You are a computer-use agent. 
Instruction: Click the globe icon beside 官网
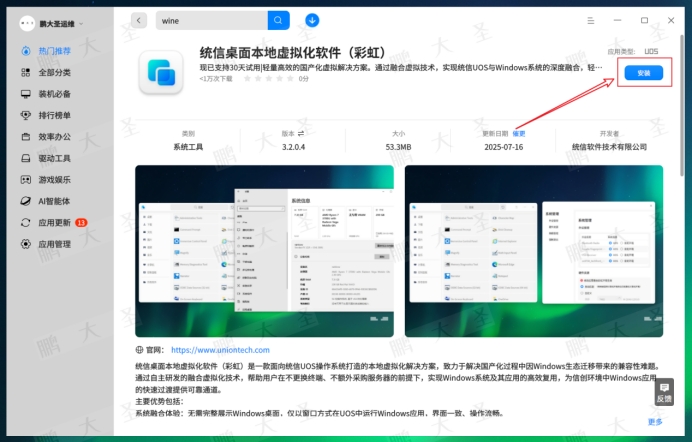tap(139, 350)
